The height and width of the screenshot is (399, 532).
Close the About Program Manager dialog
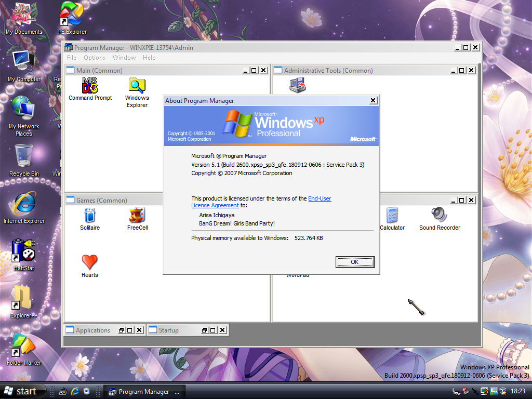373,100
